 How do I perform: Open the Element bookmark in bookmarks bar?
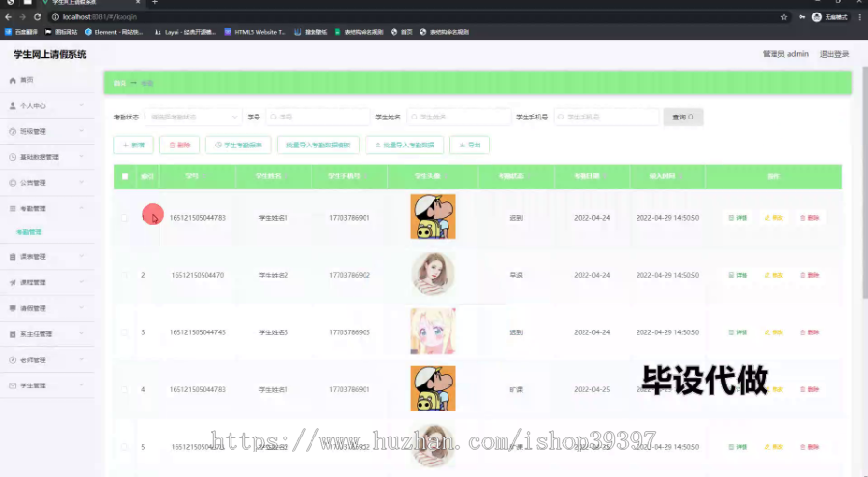(x=114, y=32)
